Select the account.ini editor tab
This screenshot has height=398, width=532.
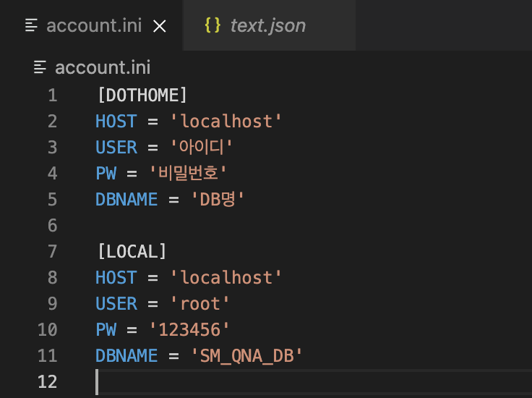tap(92, 25)
